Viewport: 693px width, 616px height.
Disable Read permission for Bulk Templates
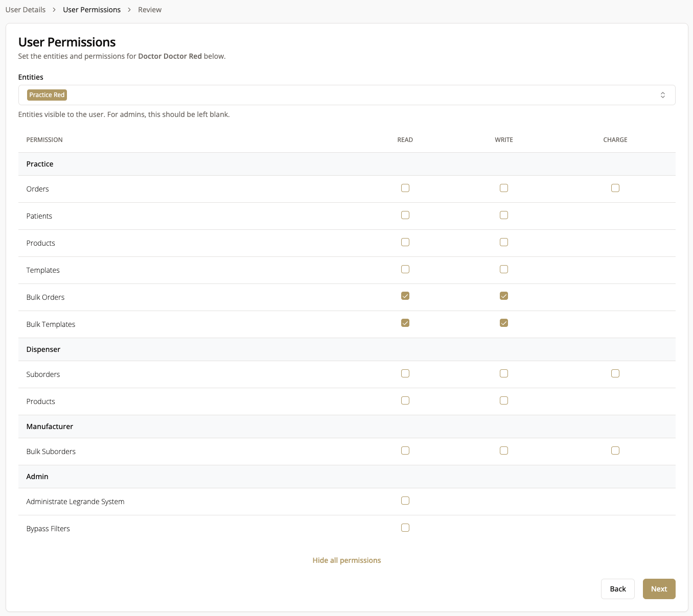tap(405, 323)
